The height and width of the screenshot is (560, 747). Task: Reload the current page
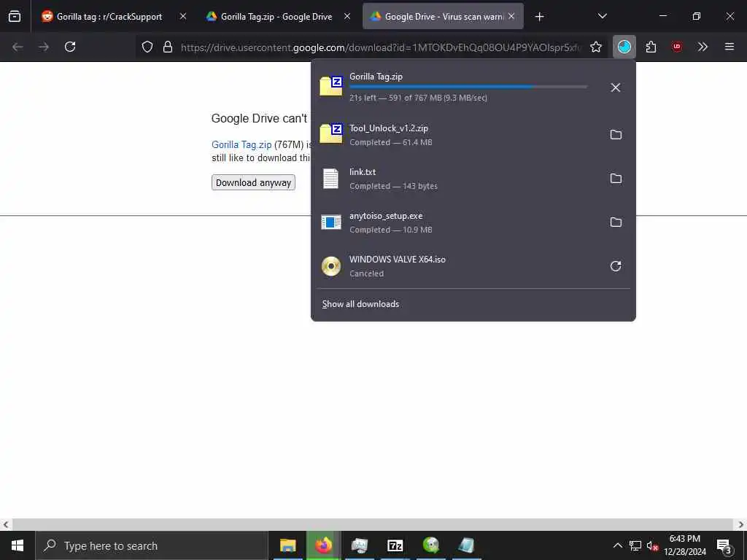click(x=70, y=47)
